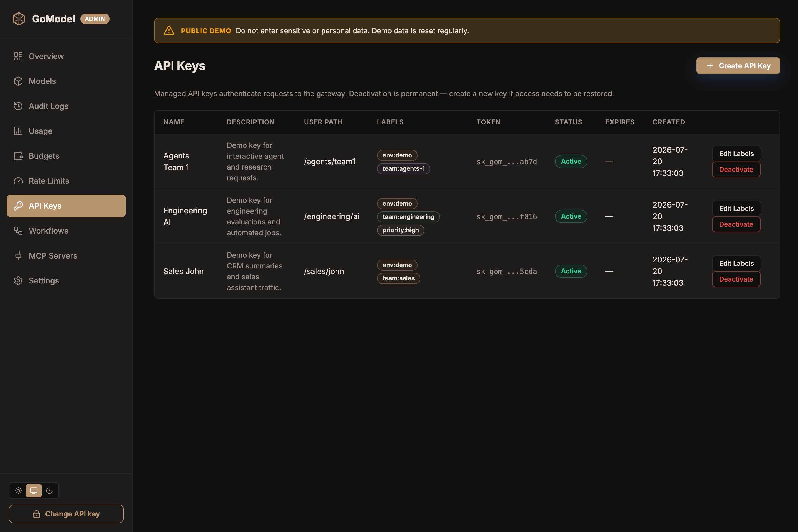Click the Budgets wallet icon
Viewport: 798px width, 532px height.
(x=18, y=156)
